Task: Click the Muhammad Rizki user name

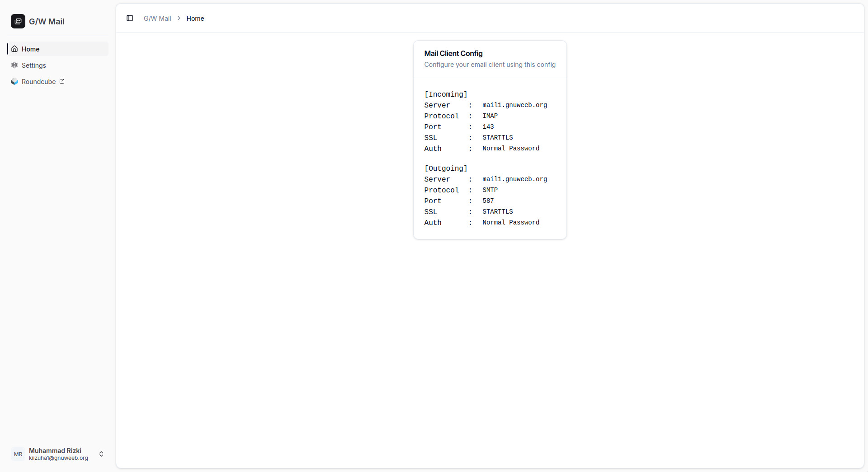Action: [55, 450]
